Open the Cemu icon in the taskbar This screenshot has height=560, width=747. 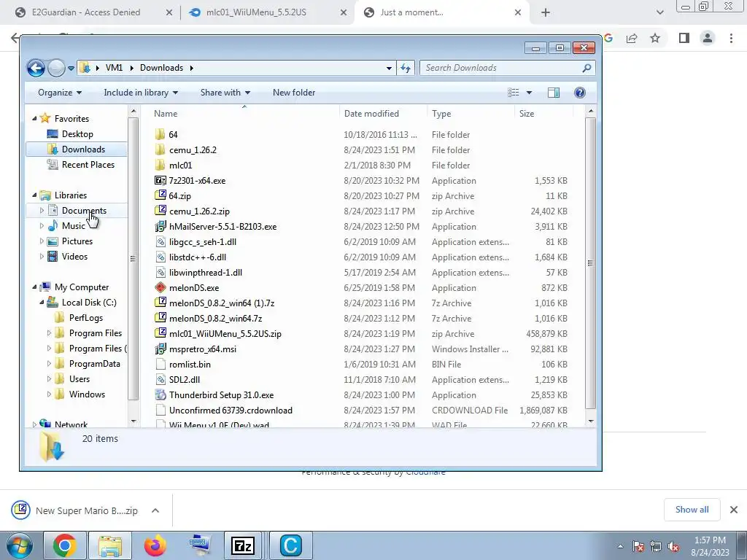(290, 545)
